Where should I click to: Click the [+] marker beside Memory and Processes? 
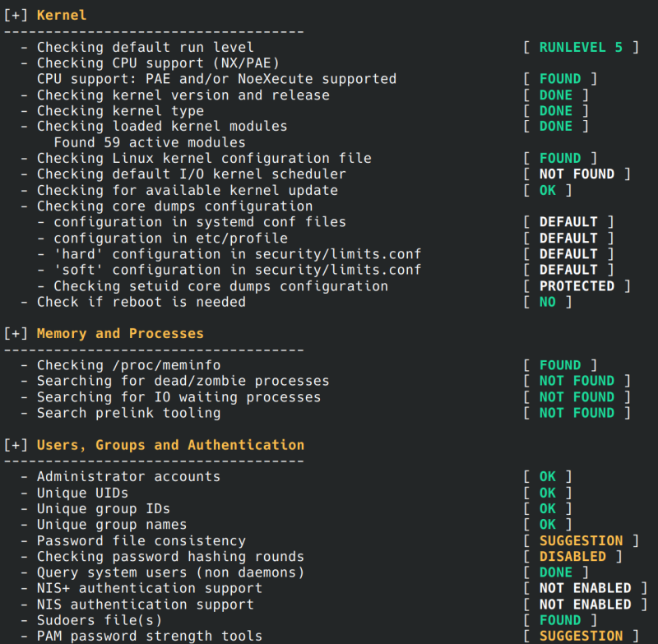[16, 333]
